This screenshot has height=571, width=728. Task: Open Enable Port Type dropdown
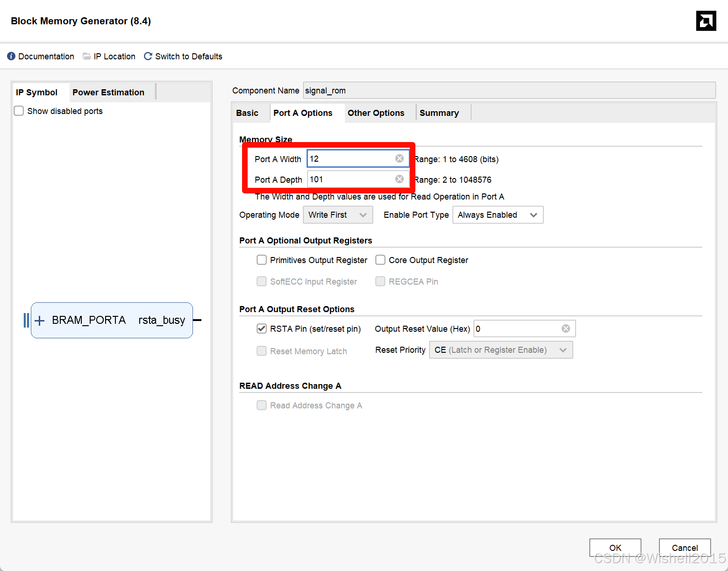click(x=498, y=215)
